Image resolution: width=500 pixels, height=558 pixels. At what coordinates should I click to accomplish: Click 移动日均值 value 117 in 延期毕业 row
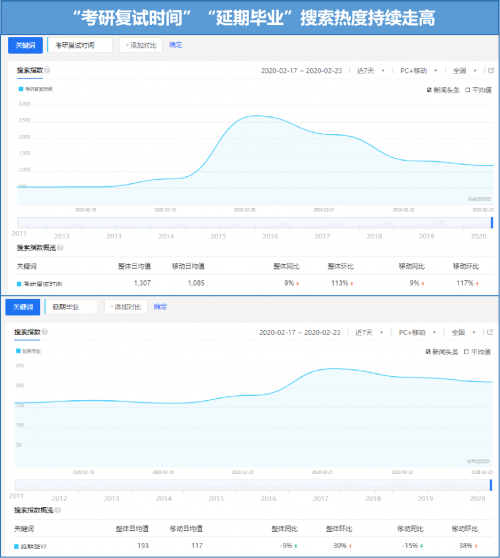click(x=197, y=545)
